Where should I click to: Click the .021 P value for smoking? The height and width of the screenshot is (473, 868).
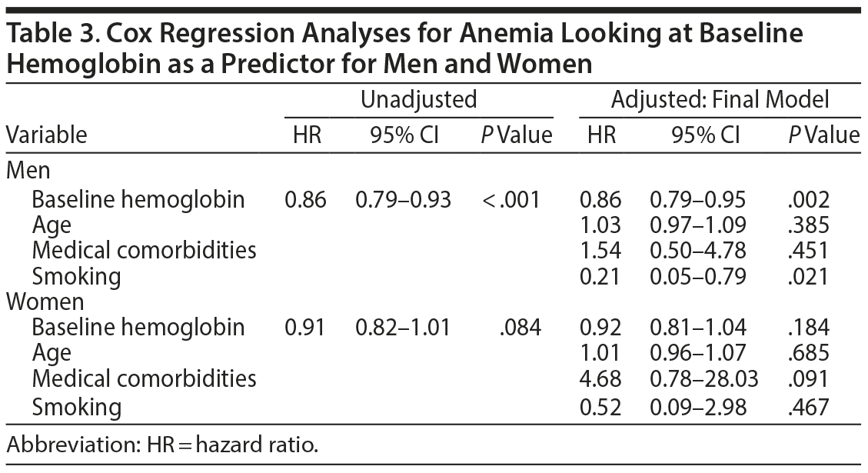[808, 276]
